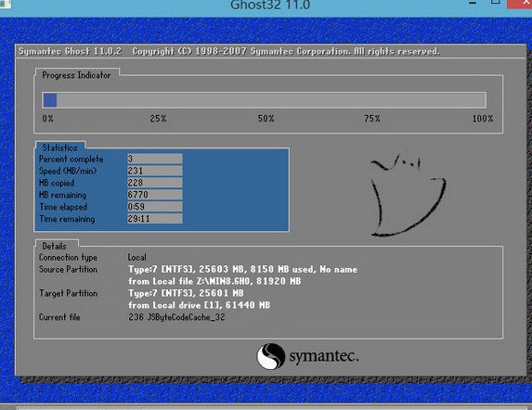
Task: Click the Time remaining value 29:11
Action: click(155, 219)
